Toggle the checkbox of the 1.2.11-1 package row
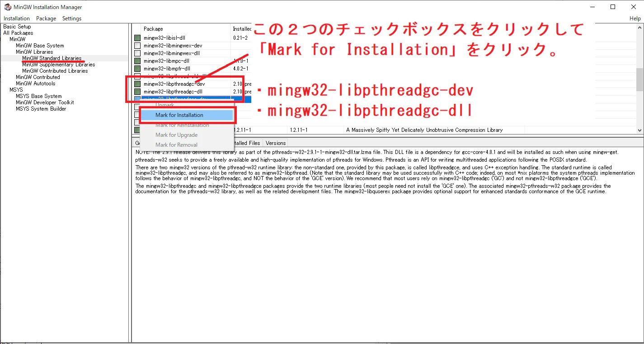Image resolution: width=644 pixels, height=344 pixels. pos(137,130)
